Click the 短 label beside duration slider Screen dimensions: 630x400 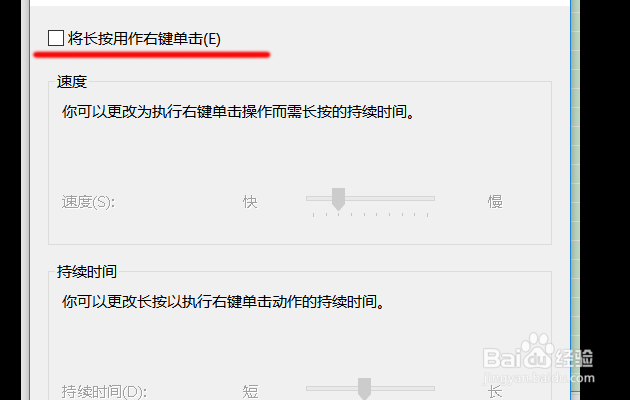[x=250, y=392]
